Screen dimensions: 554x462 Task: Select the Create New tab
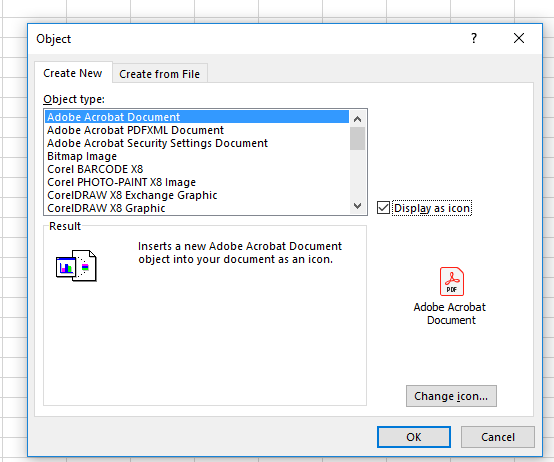73,73
